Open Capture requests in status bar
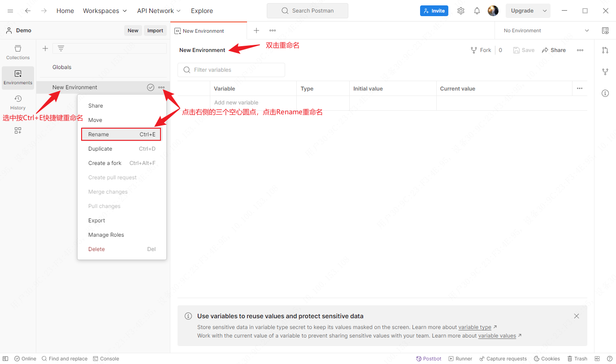Image resolution: width=616 pixels, height=364 pixels. click(x=503, y=359)
